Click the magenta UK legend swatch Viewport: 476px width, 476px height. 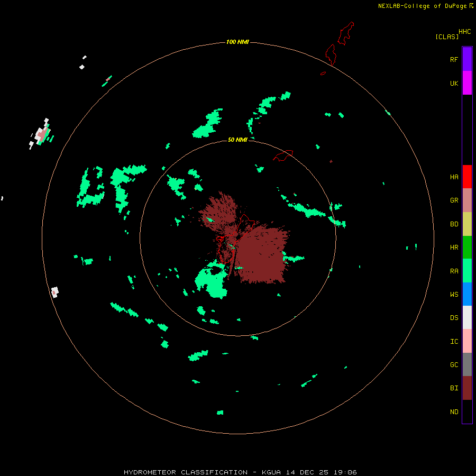(x=467, y=83)
